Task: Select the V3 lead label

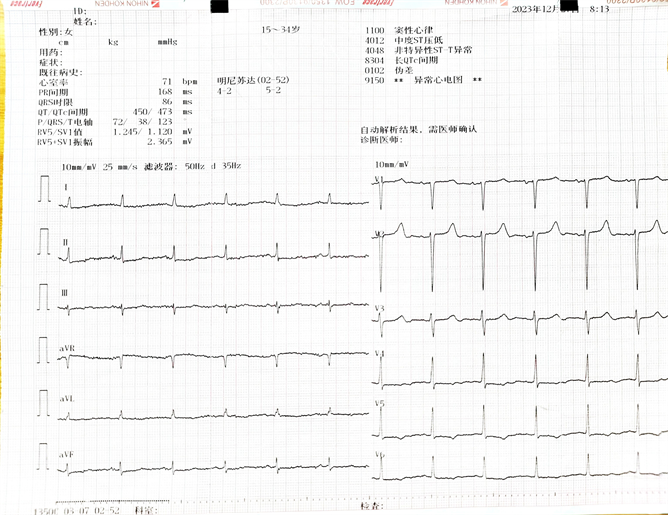Action: pyautogui.click(x=379, y=308)
